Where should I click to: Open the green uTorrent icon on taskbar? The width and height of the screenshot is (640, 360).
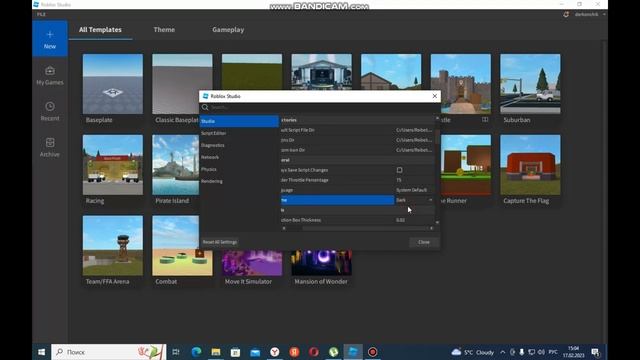click(333, 352)
